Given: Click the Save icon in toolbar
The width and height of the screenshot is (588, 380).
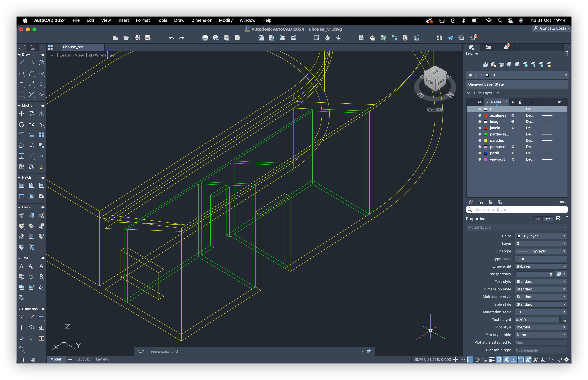Looking at the screenshot, I should point(137,38).
